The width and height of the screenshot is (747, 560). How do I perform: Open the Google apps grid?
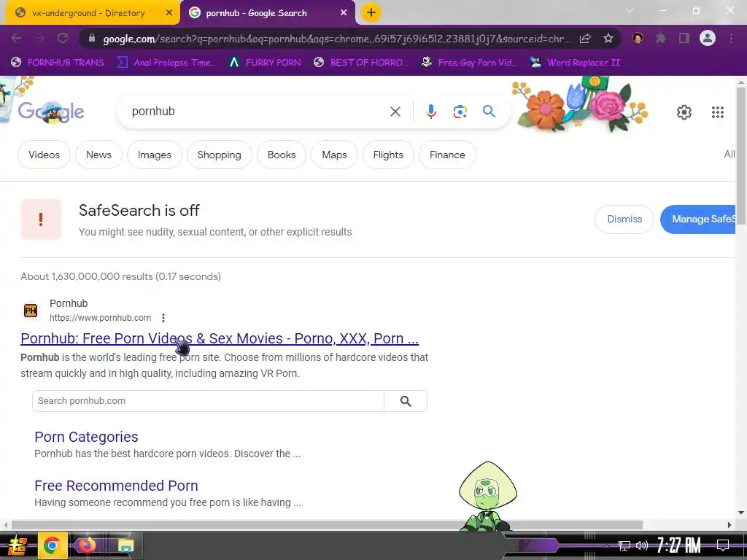pos(718,112)
